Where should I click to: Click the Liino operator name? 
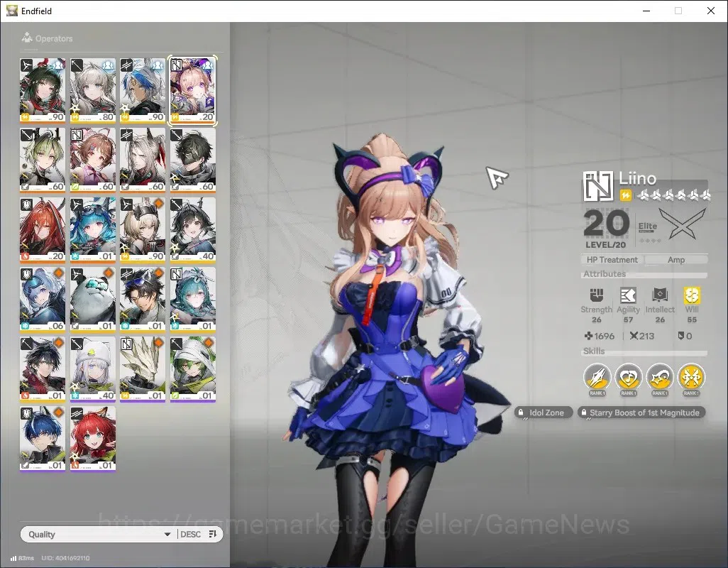pyautogui.click(x=637, y=178)
